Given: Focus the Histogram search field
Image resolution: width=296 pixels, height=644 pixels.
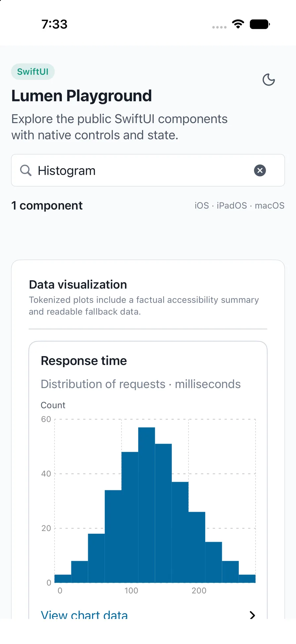Looking at the screenshot, I should pyautogui.click(x=148, y=170).
